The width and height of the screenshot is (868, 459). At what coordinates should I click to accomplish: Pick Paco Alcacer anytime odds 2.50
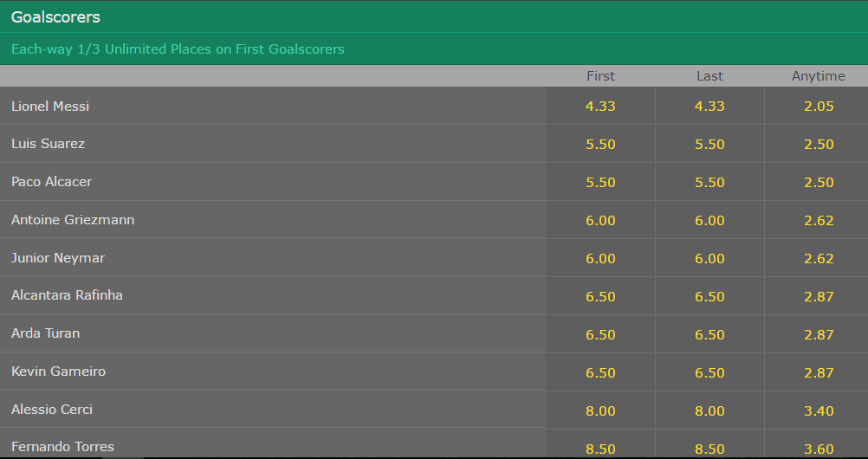coord(818,182)
